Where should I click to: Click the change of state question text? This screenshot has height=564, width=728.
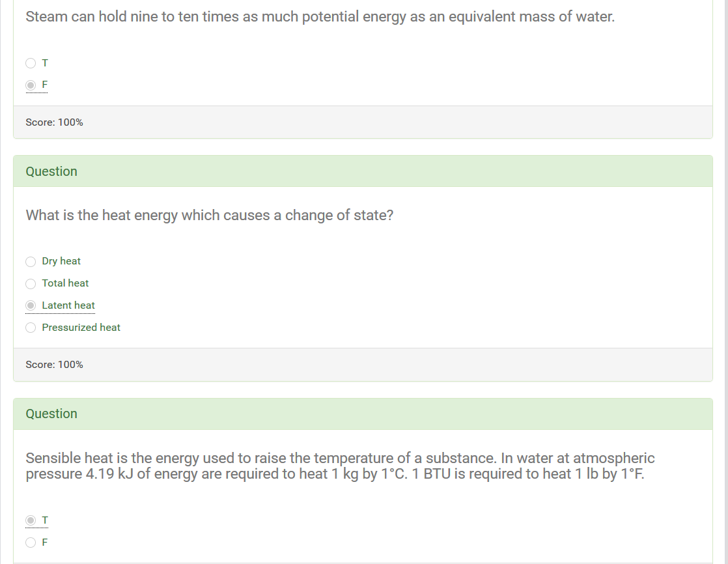[x=208, y=215]
